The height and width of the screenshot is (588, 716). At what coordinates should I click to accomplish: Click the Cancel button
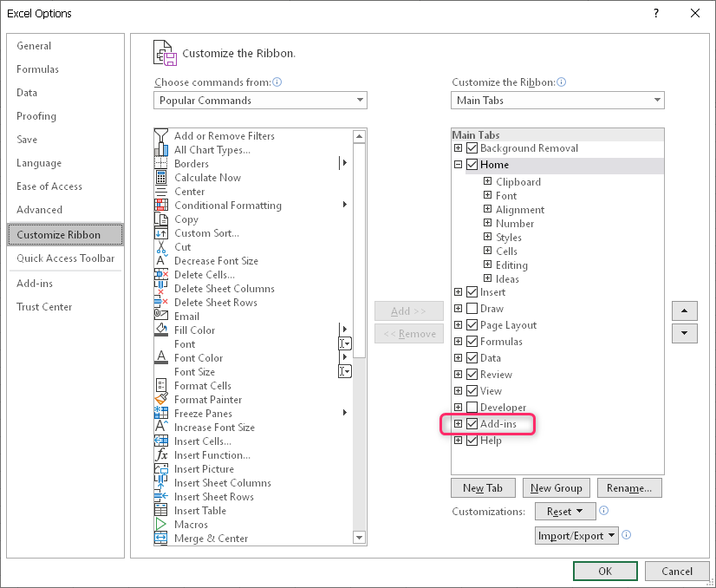click(x=677, y=572)
